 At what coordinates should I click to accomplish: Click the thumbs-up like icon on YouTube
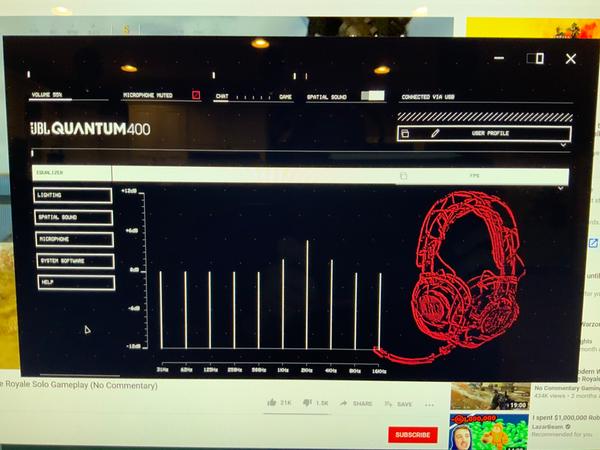pos(272,402)
